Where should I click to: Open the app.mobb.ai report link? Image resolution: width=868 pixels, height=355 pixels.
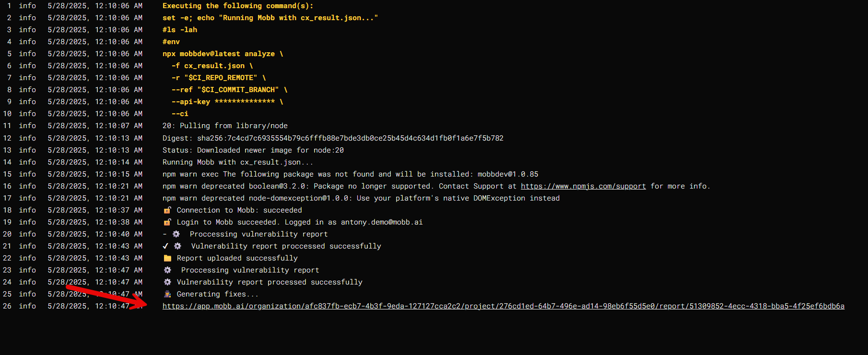503,306
